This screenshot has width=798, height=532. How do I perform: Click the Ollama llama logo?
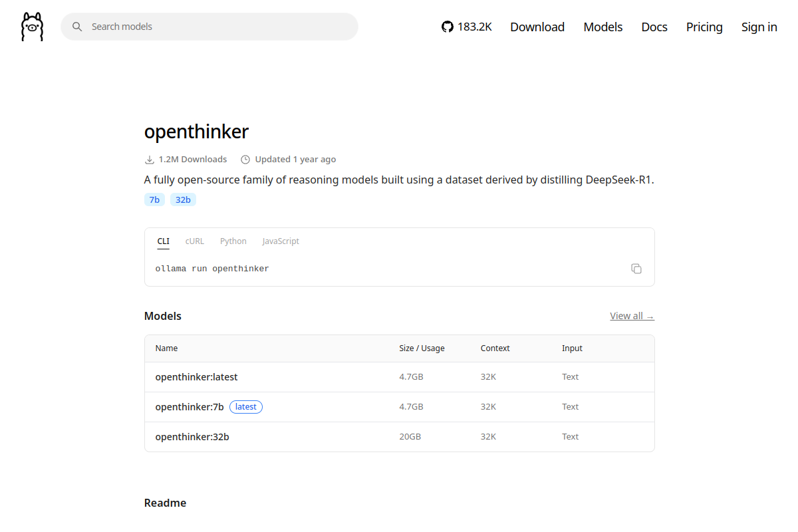[32, 27]
